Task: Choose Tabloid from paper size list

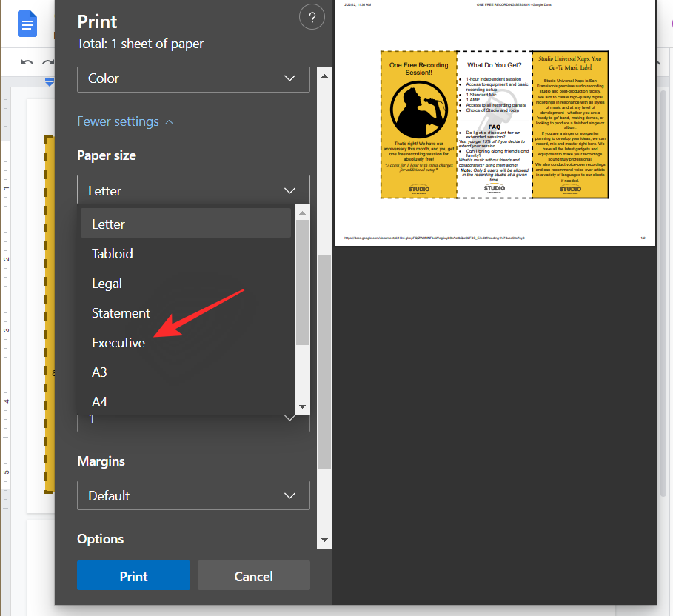Action: click(113, 254)
